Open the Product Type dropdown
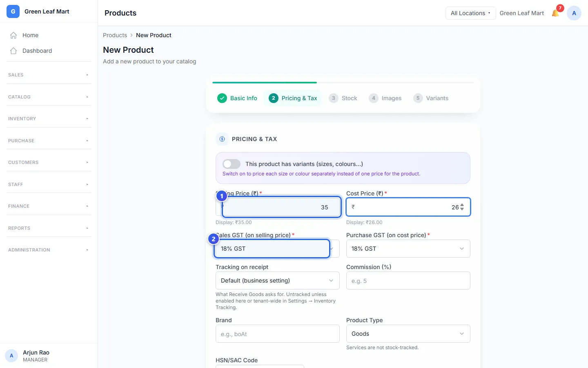Viewport: 588px width, 368px height. (408, 334)
